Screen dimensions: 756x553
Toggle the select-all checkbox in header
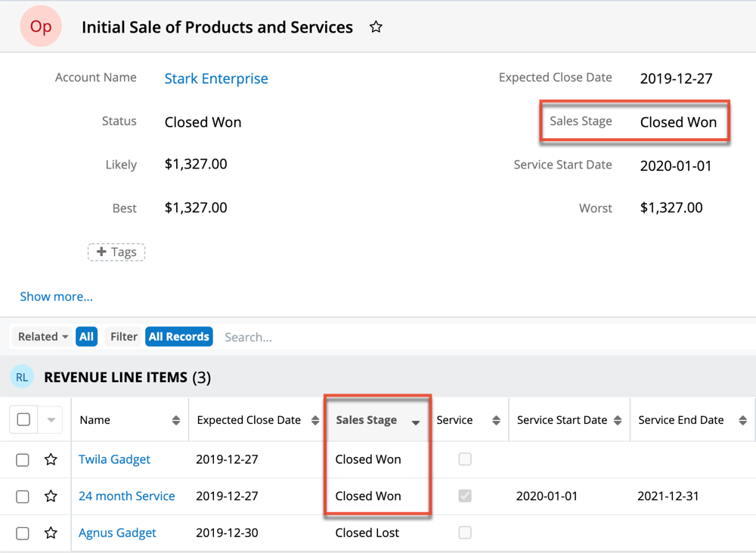pyautogui.click(x=23, y=420)
